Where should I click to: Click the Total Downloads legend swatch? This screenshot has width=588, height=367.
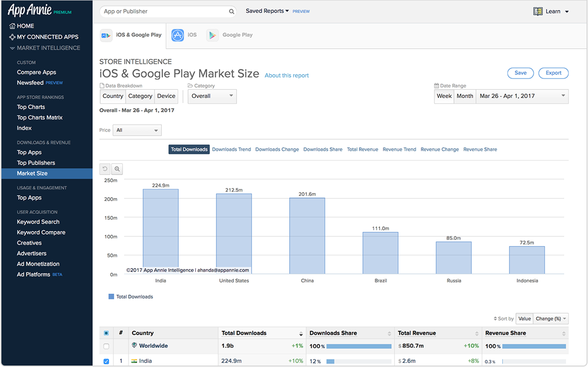coord(111,297)
